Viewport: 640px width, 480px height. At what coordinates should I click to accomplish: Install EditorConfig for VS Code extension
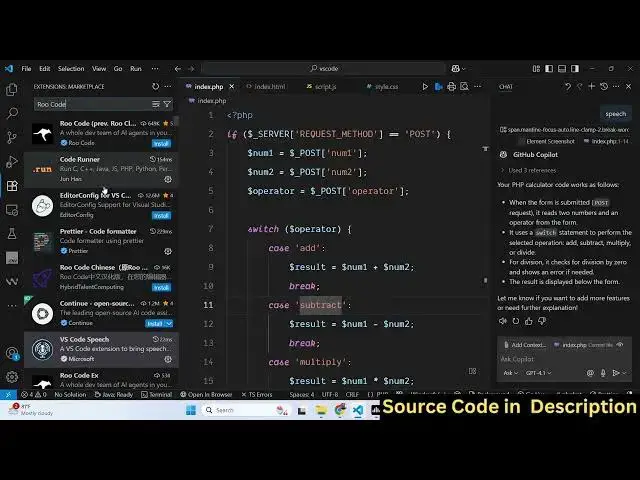click(161, 216)
